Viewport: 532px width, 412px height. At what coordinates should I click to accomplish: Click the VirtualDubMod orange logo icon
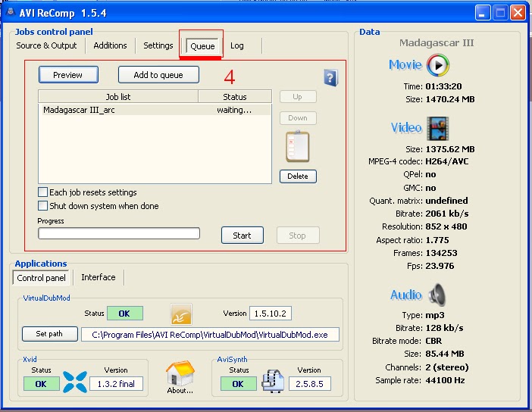coord(181,314)
